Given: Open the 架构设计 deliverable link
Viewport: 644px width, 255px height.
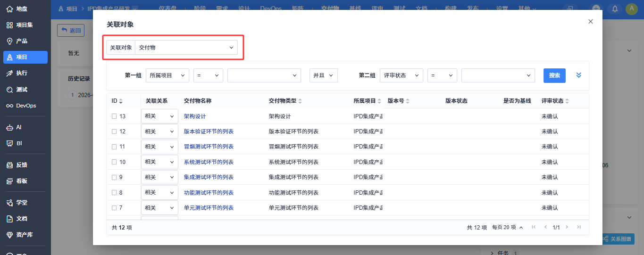Looking at the screenshot, I should coord(195,116).
